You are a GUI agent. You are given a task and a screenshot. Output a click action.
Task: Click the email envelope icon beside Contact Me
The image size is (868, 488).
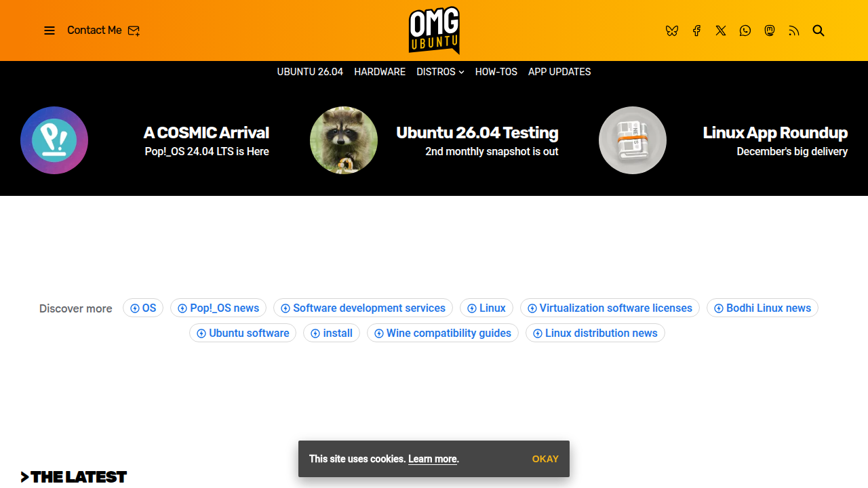(x=134, y=30)
